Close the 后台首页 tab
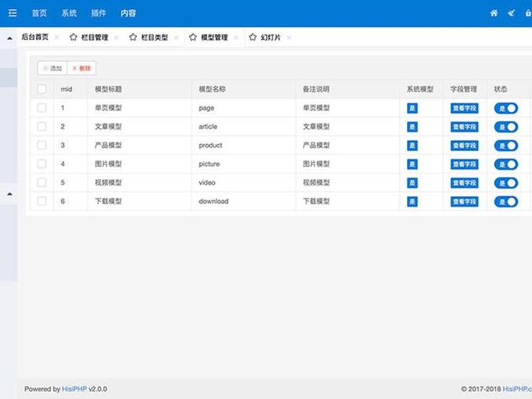This screenshot has height=399, width=532. click(x=57, y=37)
